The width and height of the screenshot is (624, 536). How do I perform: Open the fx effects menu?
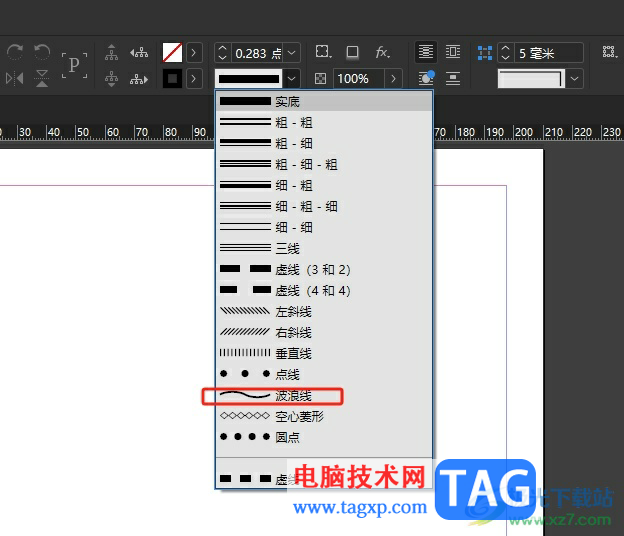tap(382, 52)
